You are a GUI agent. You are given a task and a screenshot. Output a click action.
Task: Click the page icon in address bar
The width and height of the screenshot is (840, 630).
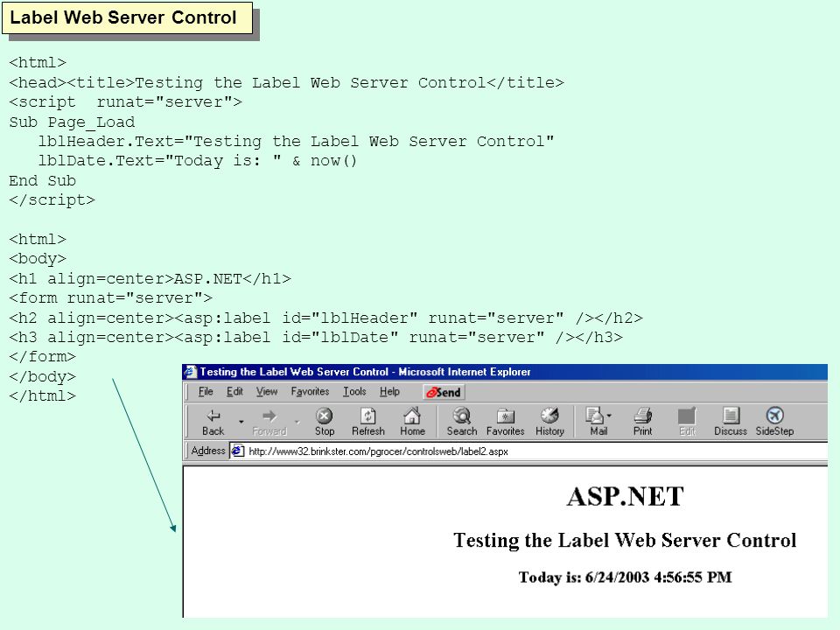237,451
